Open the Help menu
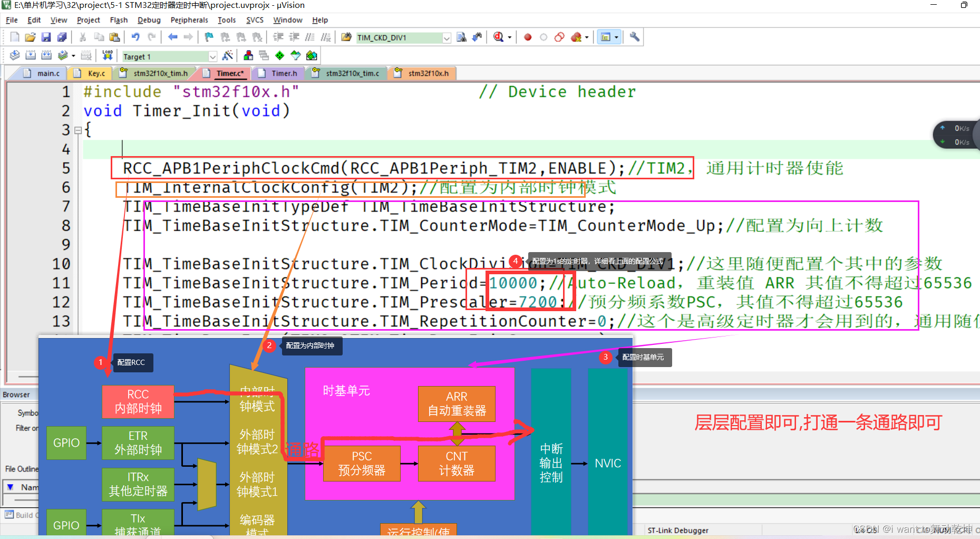The height and width of the screenshot is (539, 980). click(320, 20)
